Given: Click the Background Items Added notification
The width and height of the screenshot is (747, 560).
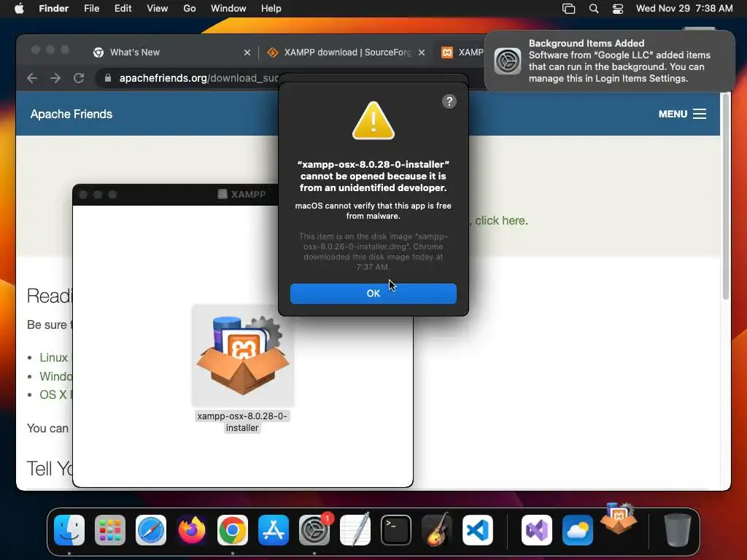Looking at the screenshot, I should coord(609,61).
